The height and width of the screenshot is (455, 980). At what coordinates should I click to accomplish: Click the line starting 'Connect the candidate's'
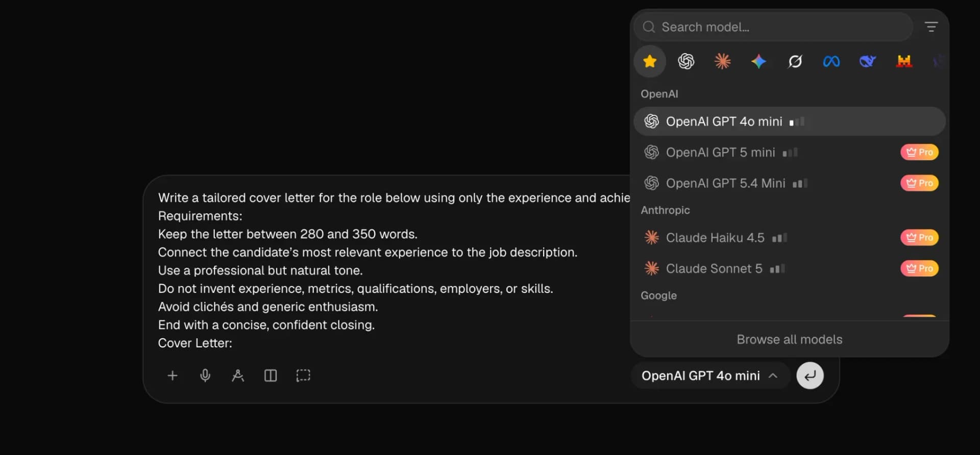coord(367,252)
